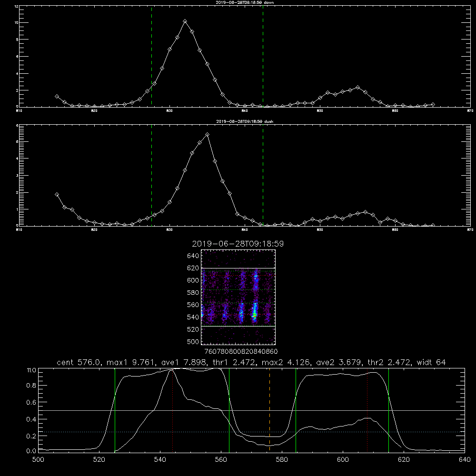Click the dusk plot title text

(245, 121)
